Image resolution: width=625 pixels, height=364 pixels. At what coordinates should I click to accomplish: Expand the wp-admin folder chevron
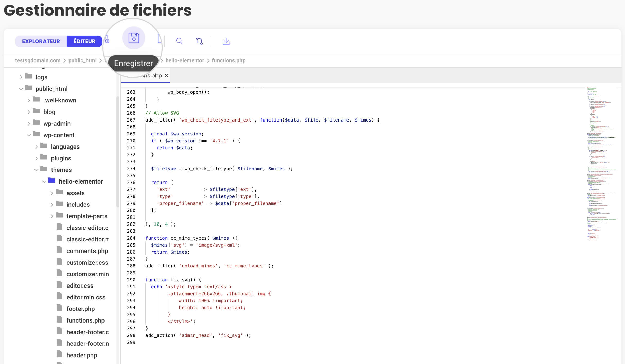point(29,124)
